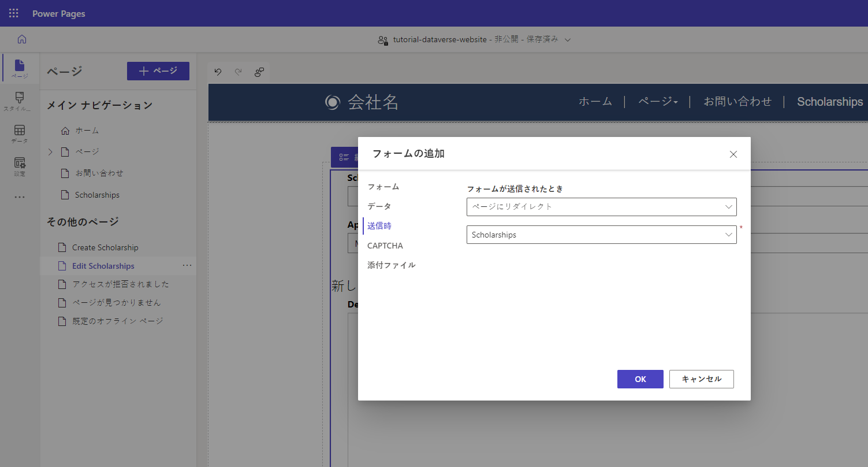The image size is (868, 467).
Task: Open the ページ (Pages) workspace panel
Action: click(20, 68)
